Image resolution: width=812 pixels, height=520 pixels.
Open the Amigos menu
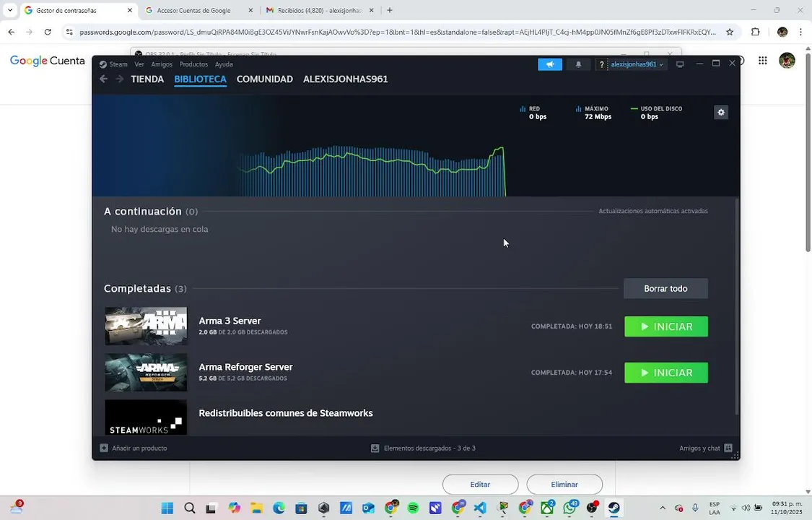tap(162, 64)
